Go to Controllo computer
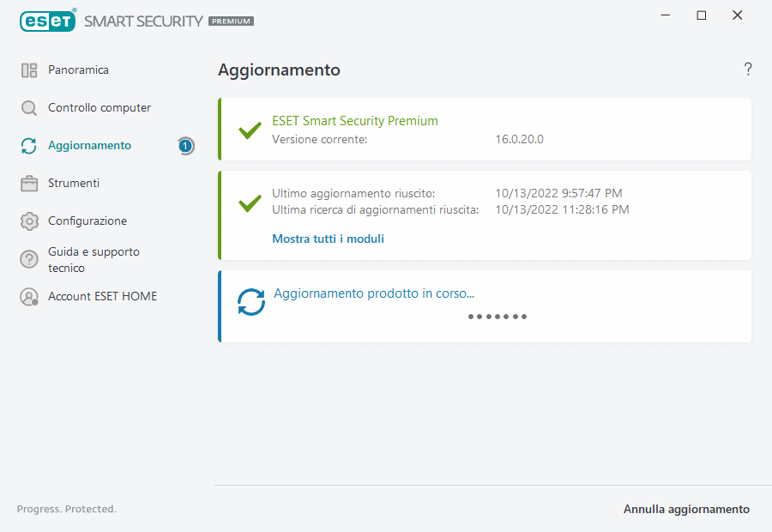This screenshot has height=532, width=772. click(100, 108)
